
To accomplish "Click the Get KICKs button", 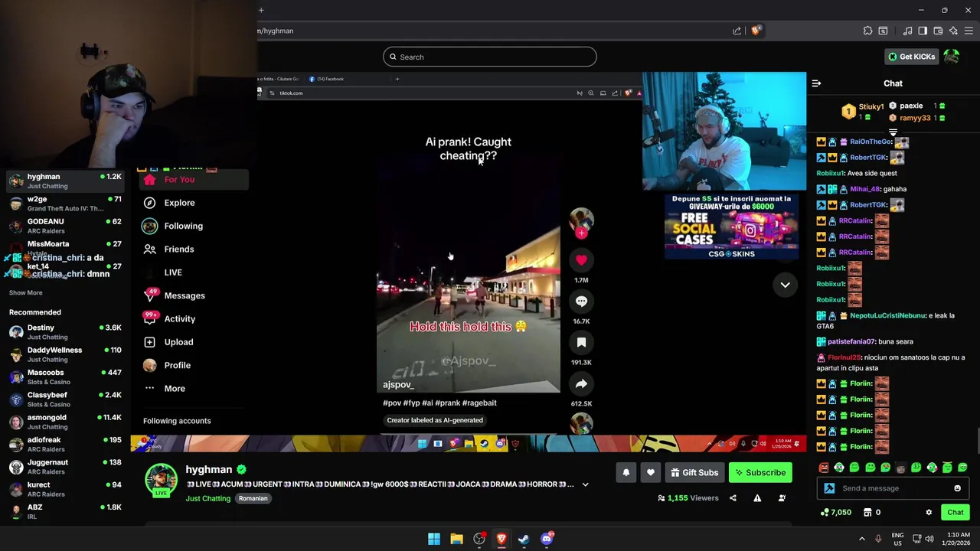I will pyautogui.click(x=911, y=57).
